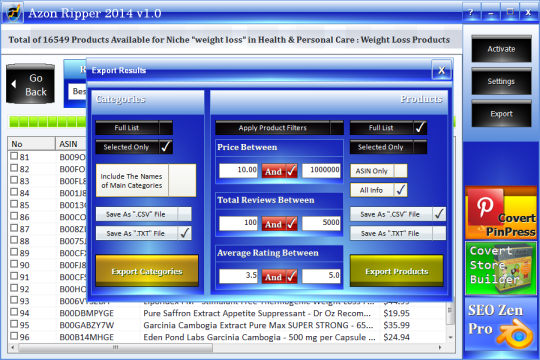The image size is (540, 360).
Task: Click ASIN B00B14MHGE cell
Action: pyautogui.click(x=86, y=337)
